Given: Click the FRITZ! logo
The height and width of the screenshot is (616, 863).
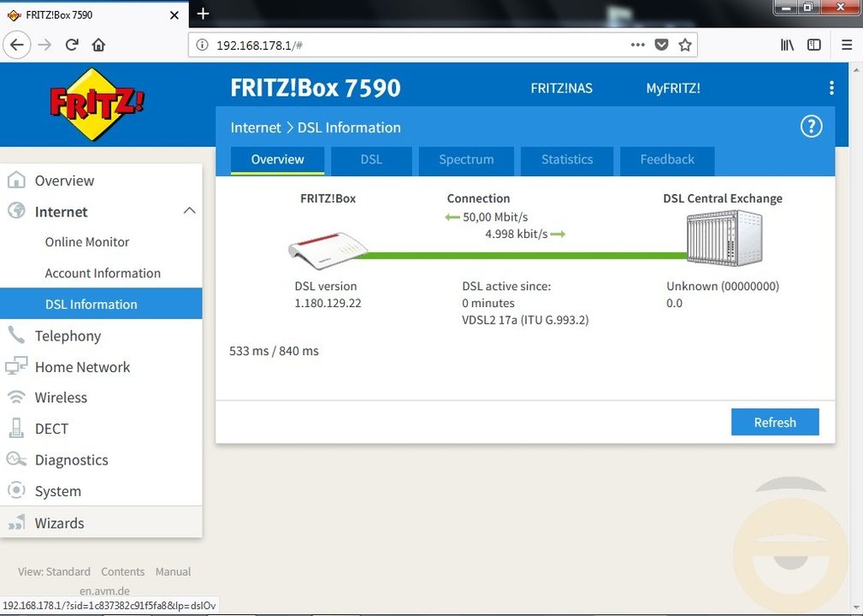Looking at the screenshot, I should pyautogui.click(x=98, y=104).
